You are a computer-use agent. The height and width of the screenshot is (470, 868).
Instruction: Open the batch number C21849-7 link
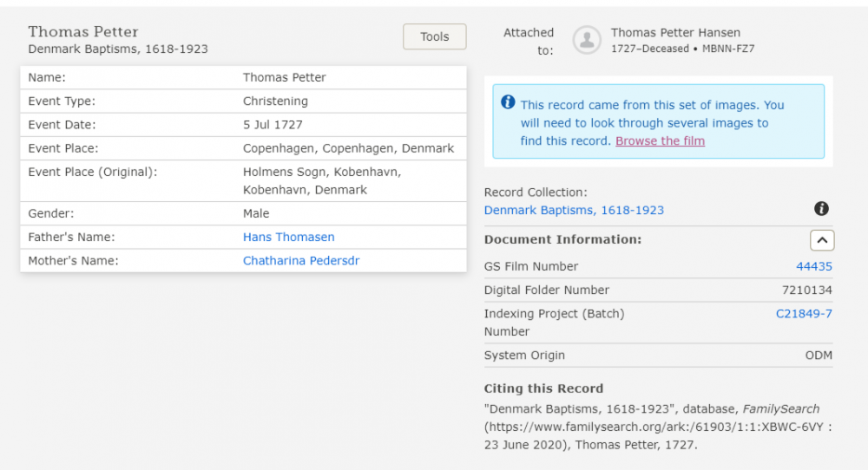tap(804, 314)
